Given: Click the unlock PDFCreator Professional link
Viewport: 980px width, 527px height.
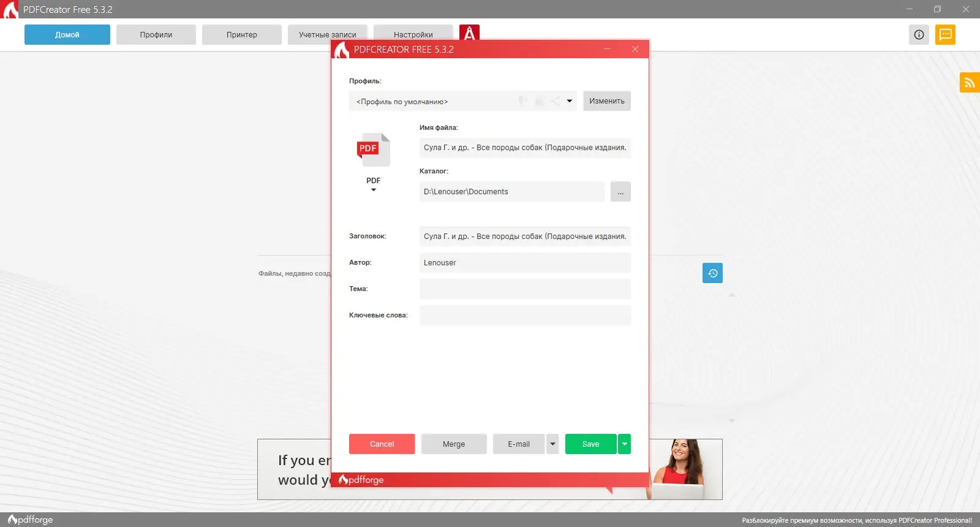Looking at the screenshot, I should [857, 520].
